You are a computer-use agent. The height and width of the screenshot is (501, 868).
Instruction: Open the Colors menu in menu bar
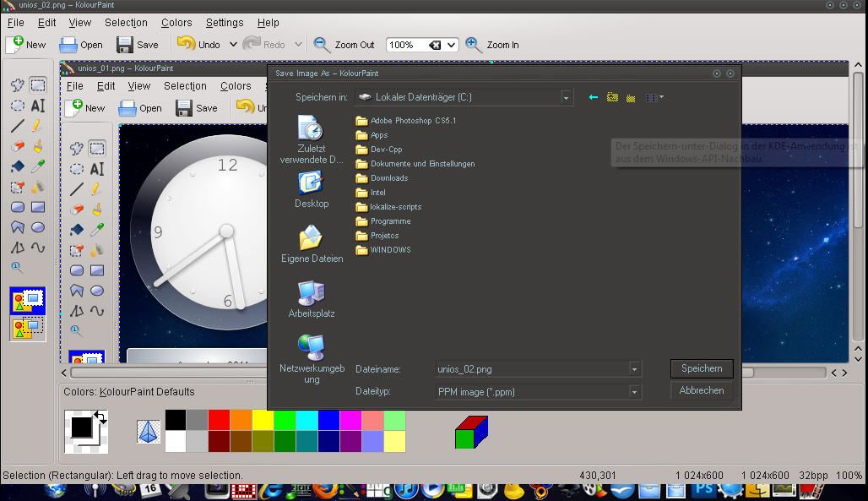point(176,23)
